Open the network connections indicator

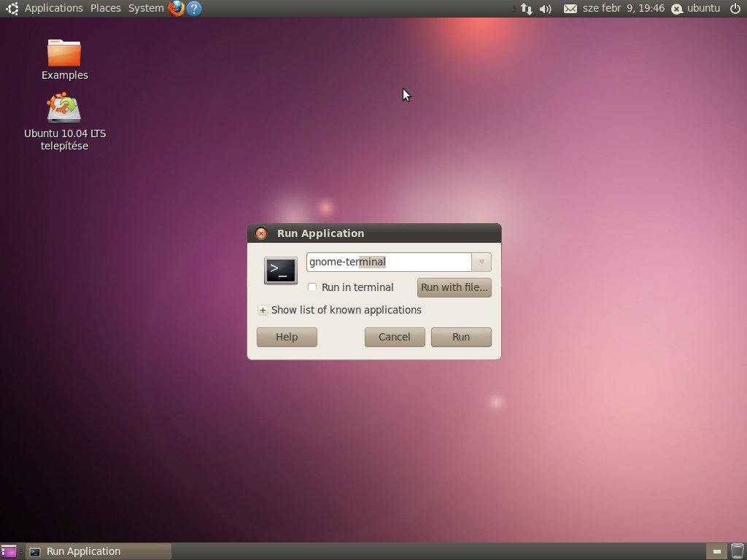527,9
